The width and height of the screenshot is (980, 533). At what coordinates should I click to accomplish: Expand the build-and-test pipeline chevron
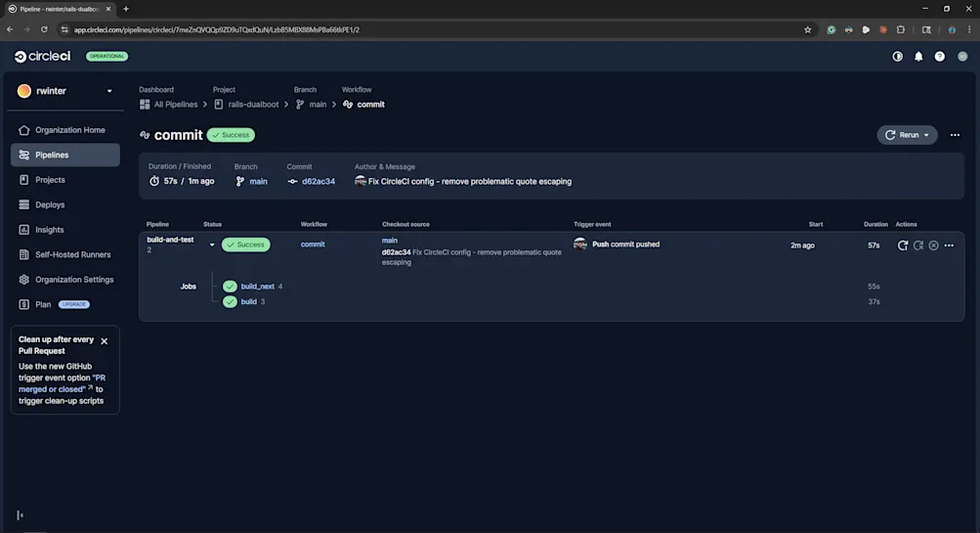click(212, 245)
